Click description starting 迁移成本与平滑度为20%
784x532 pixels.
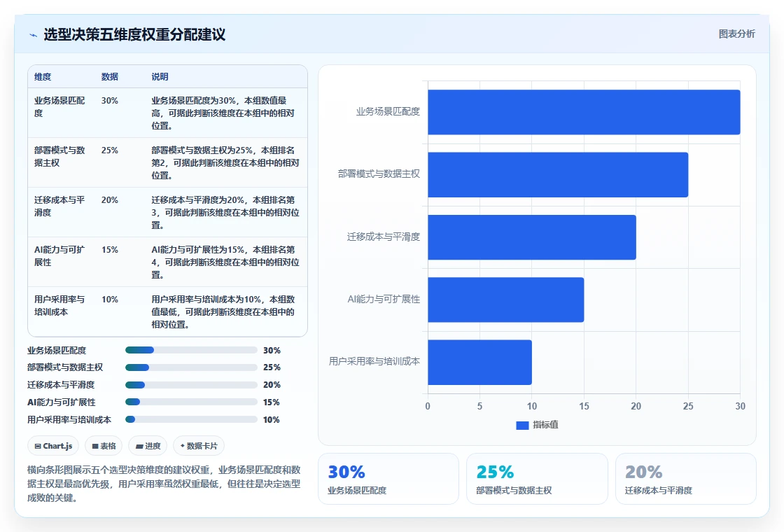coord(225,213)
